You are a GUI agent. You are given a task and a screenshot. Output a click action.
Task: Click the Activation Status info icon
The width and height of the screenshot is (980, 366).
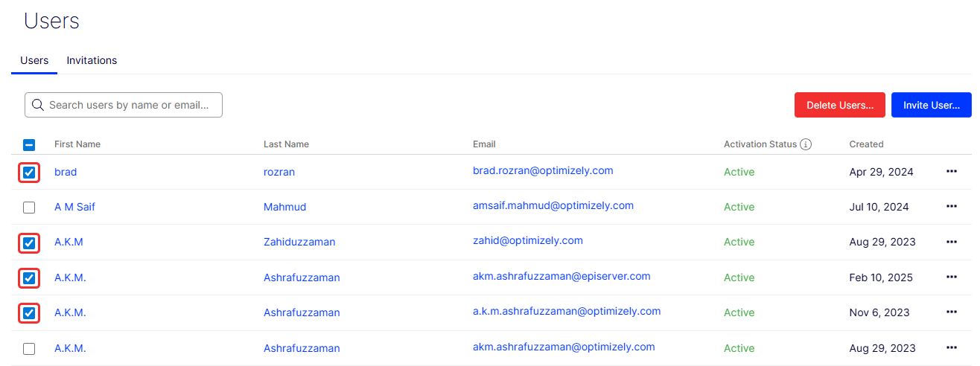click(806, 144)
